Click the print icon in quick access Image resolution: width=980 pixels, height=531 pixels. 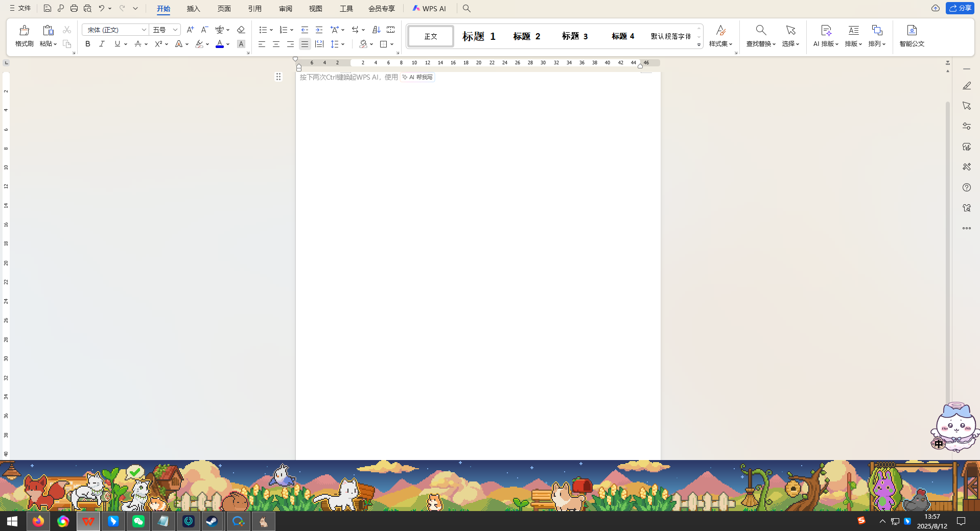(74, 8)
